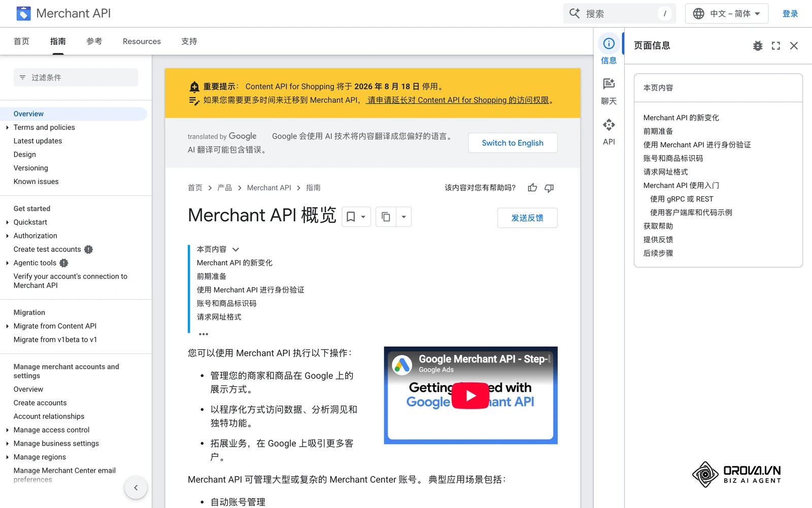Click the bug report icon in 页面信息

[x=758, y=46]
